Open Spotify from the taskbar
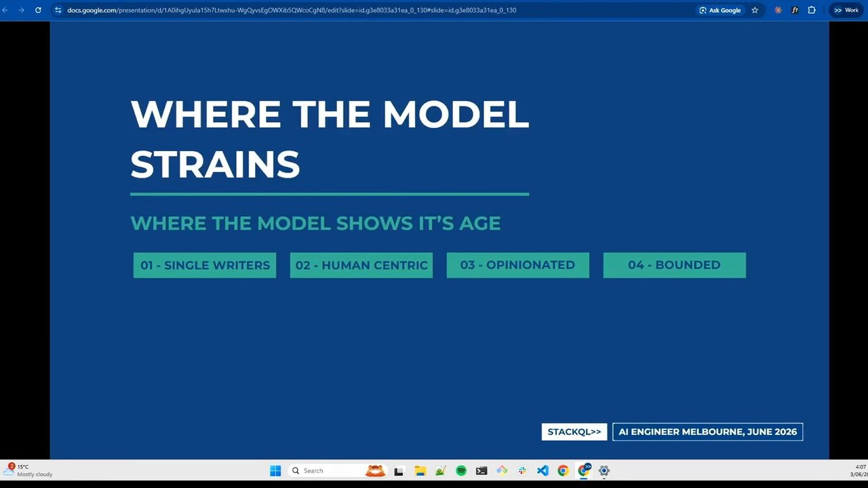The height and width of the screenshot is (488, 868). pos(461,470)
